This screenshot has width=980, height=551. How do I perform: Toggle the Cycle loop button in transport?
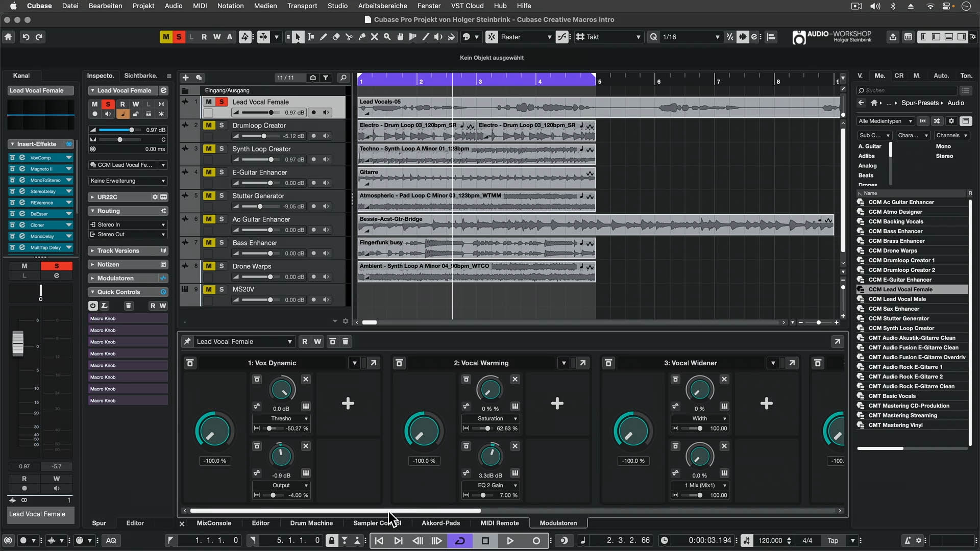[460, 541]
